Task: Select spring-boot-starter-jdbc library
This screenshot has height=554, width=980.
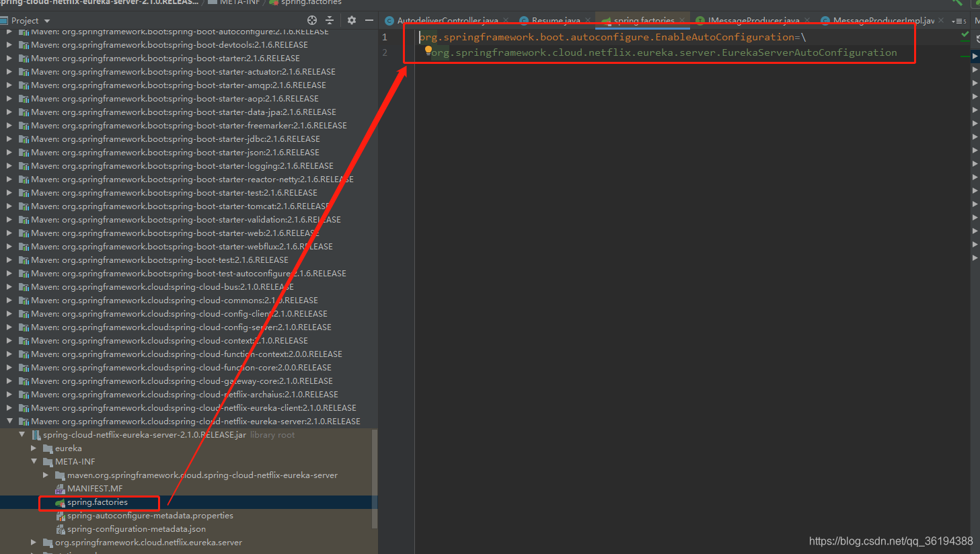Action: (176, 139)
